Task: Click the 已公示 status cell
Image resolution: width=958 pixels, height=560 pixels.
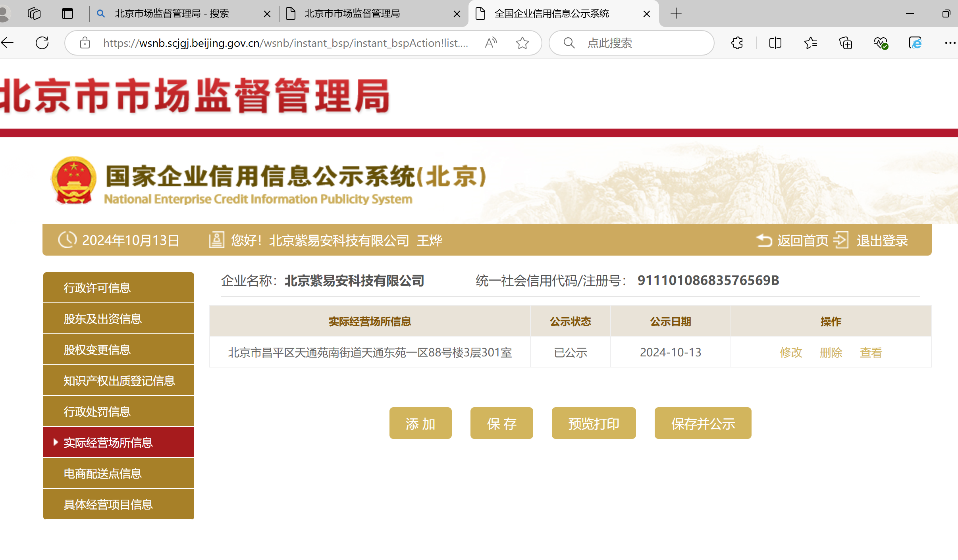Action: pos(571,352)
